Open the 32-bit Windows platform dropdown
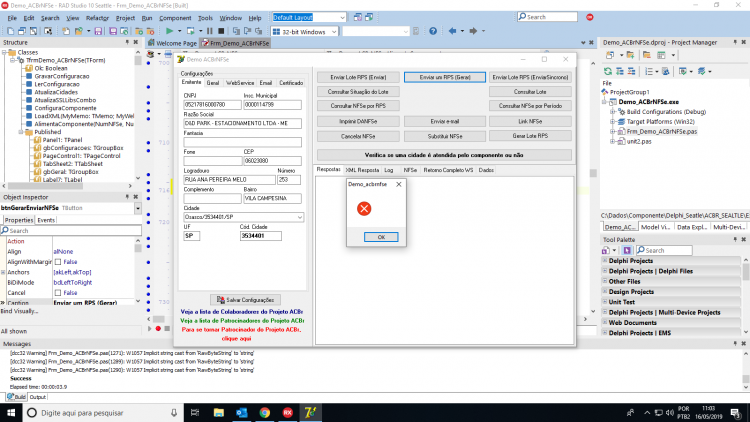This screenshot has width=750, height=422. pyautogui.click(x=334, y=32)
